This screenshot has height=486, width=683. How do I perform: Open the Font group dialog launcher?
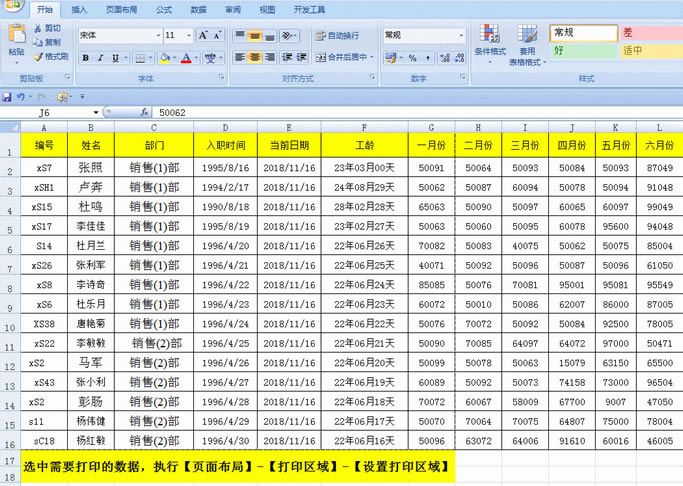tap(222, 77)
